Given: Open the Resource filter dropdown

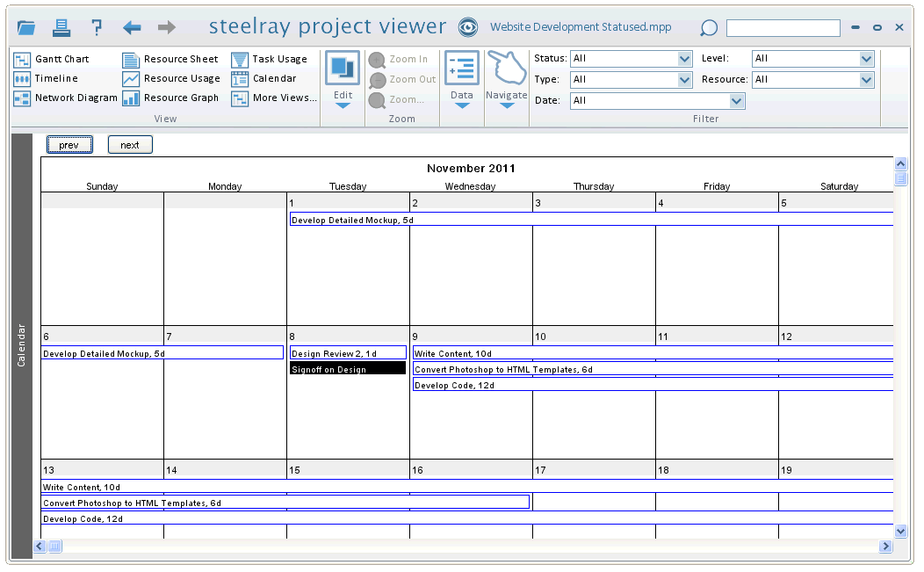Looking at the screenshot, I should coord(867,79).
